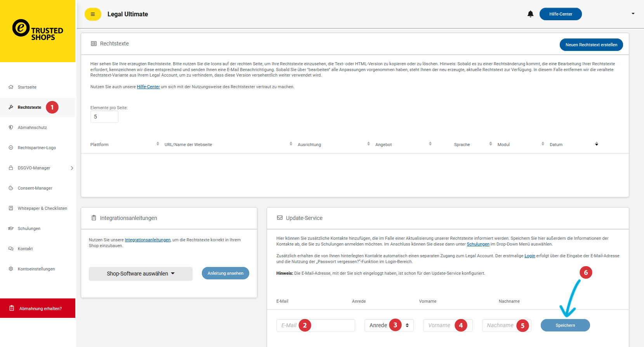The image size is (644, 347).
Task: Click the DSGVO-Manager lock icon
Action: point(11,168)
